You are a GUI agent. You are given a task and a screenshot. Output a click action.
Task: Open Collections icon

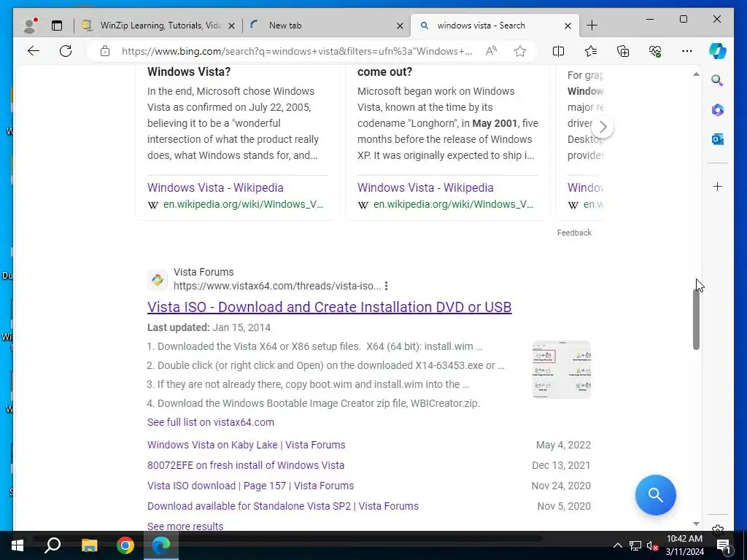coord(623,51)
